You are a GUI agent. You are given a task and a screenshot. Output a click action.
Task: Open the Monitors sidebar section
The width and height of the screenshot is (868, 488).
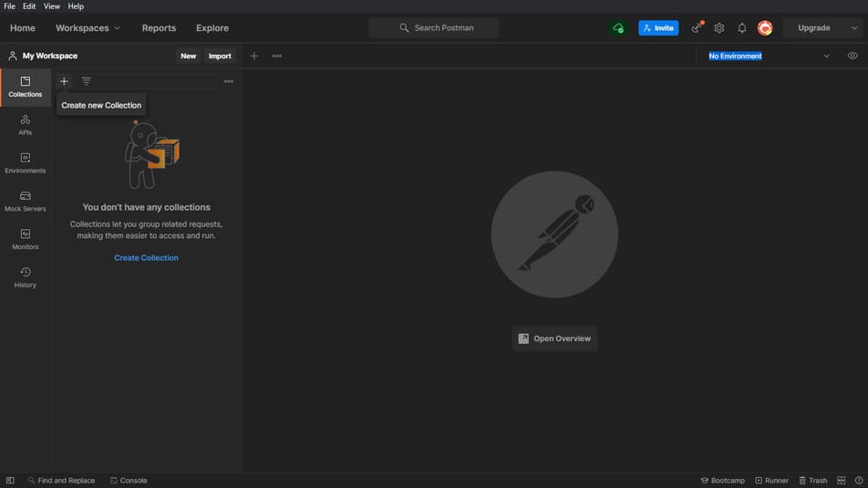[25, 239]
